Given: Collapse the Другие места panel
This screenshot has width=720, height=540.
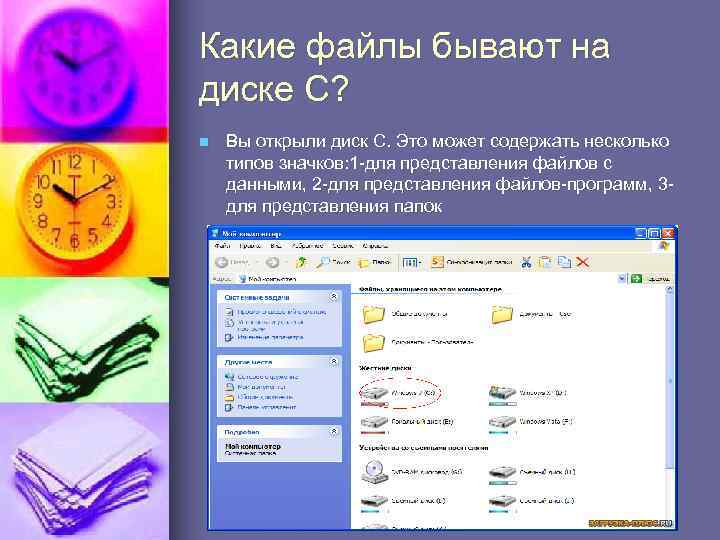Looking at the screenshot, I should (334, 362).
